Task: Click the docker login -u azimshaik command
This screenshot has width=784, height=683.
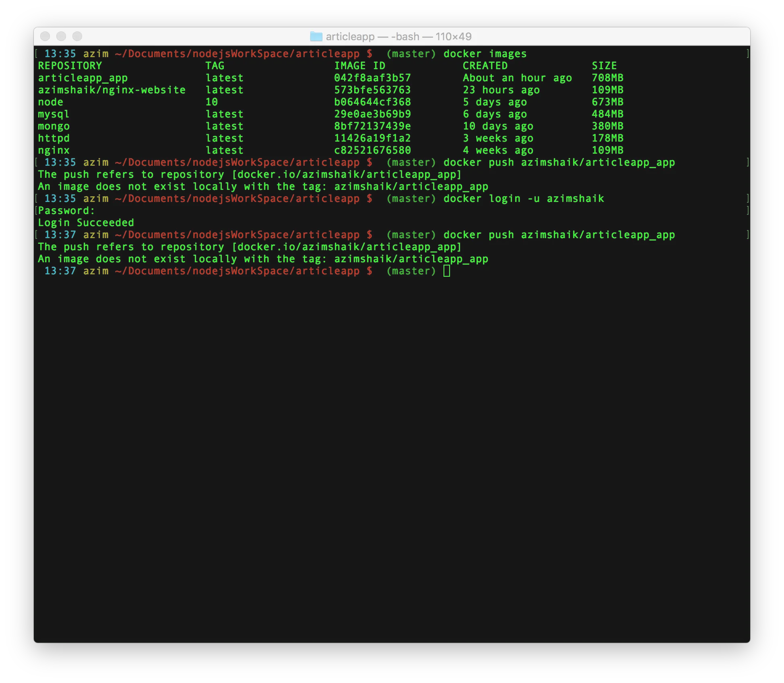Action: tap(524, 199)
